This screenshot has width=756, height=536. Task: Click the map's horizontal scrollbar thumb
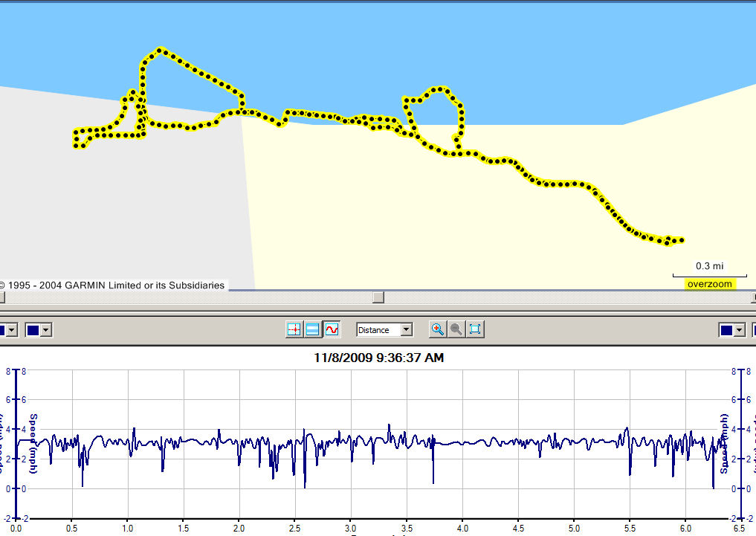pyautogui.click(x=378, y=297)
